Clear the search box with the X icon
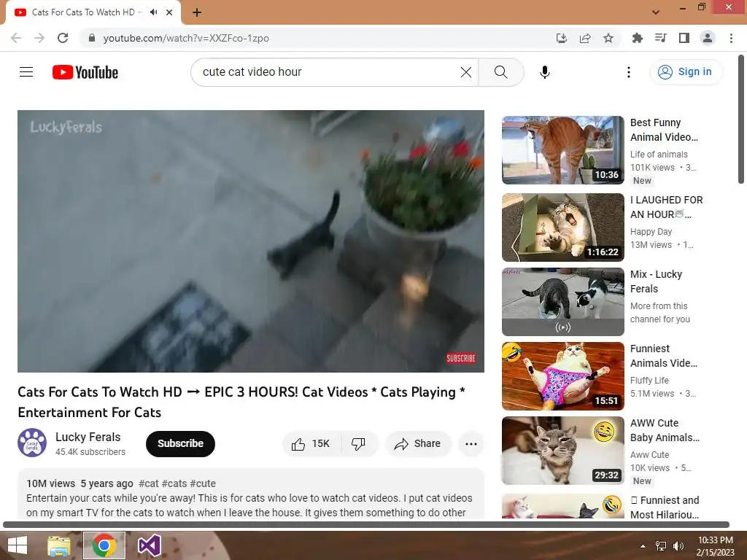 coord(466,72)
